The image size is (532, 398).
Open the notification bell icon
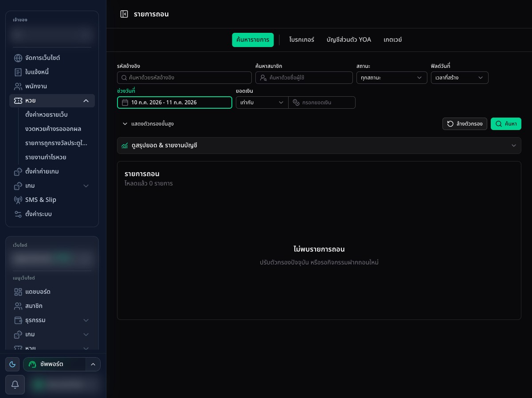point(15,385)
